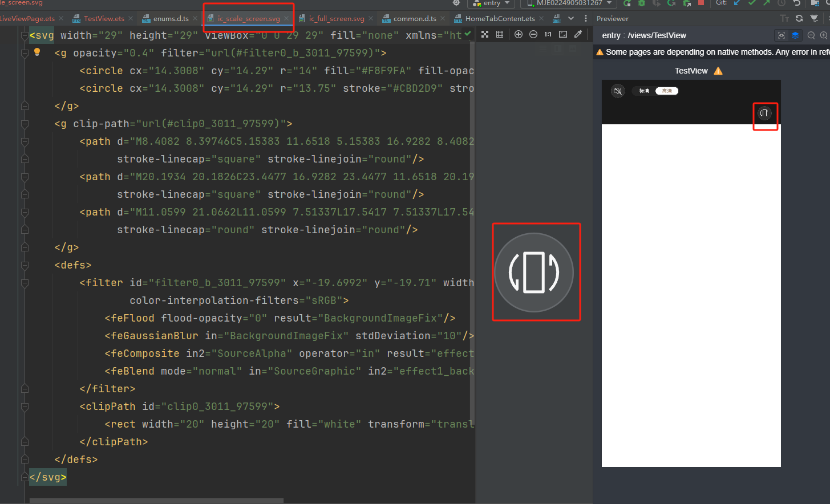Toggle the Previewer layers icon

[x=795, y=35]
